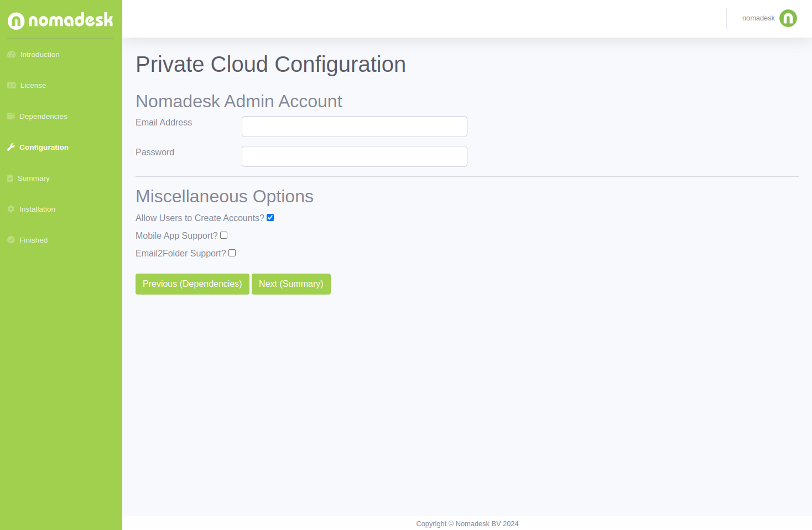Open the Finished step

(x=33, y=240)
